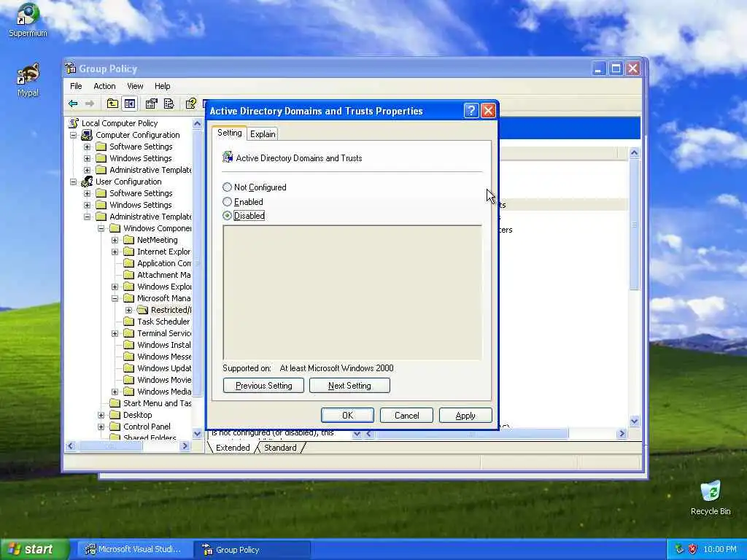The height and width of the screenshot is (560, 747).
Task: Switch to the Setting tab
Action: pos(229,133)
